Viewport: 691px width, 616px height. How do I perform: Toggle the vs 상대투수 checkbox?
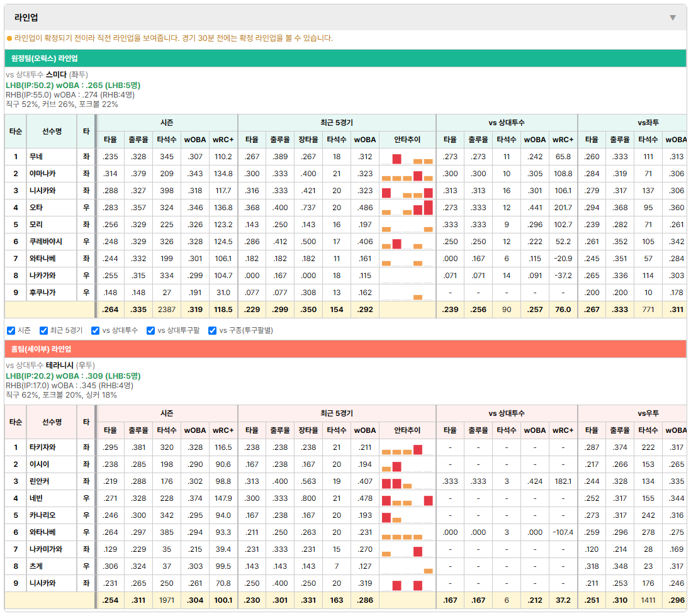pyautogui.click(x=95, y=330)
